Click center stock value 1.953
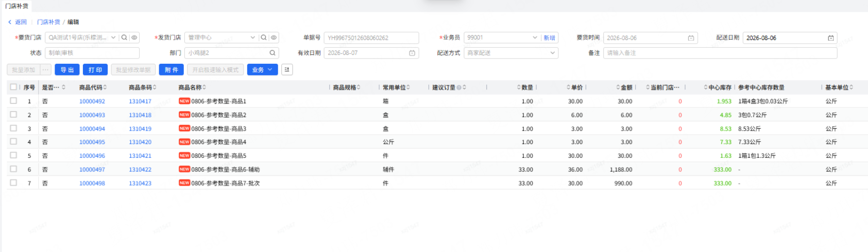Image resolution: width=868 pixels, height=252 pixels. tap(724, 101)
